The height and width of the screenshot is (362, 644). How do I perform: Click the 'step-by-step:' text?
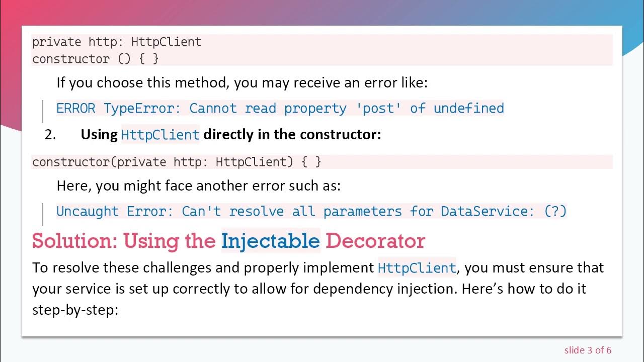[75, 310]
